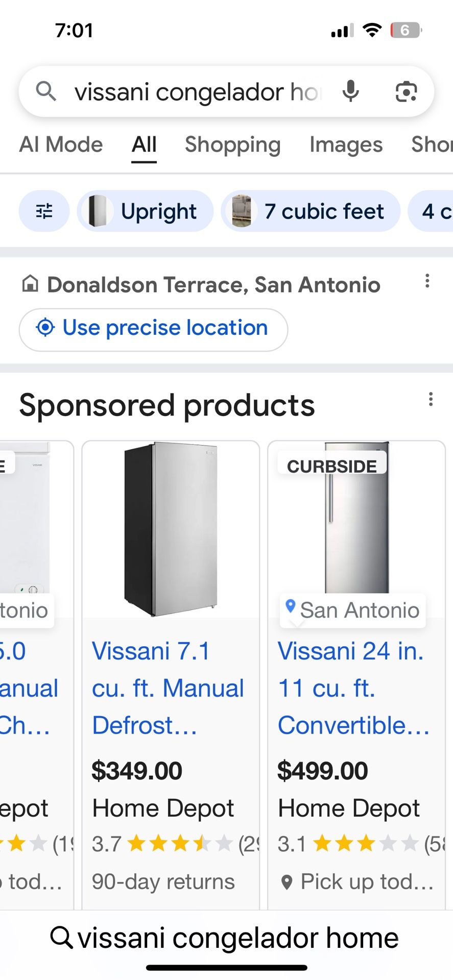Tap the San Antonio map pin label
The image size is (453, 980).
[352, 610]
